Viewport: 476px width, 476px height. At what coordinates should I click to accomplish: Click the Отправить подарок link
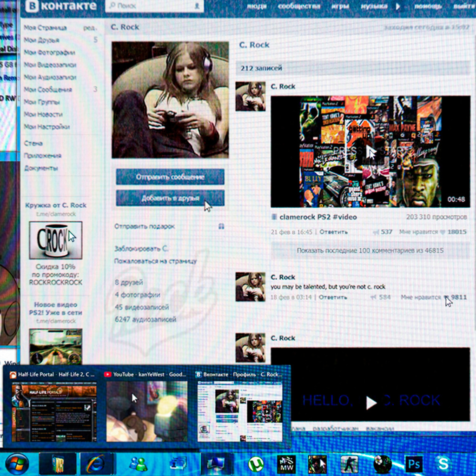pyautogui.click(x=145, y=226)
